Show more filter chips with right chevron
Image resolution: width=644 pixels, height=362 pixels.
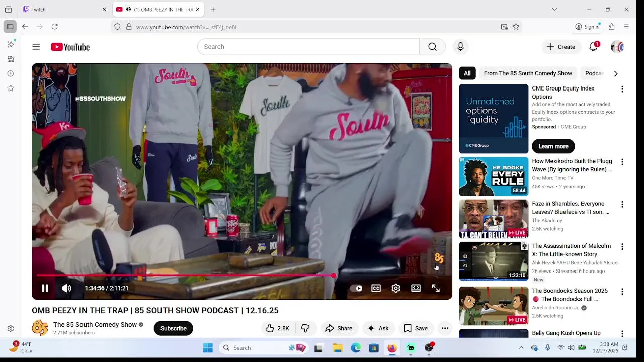[616, 73]
